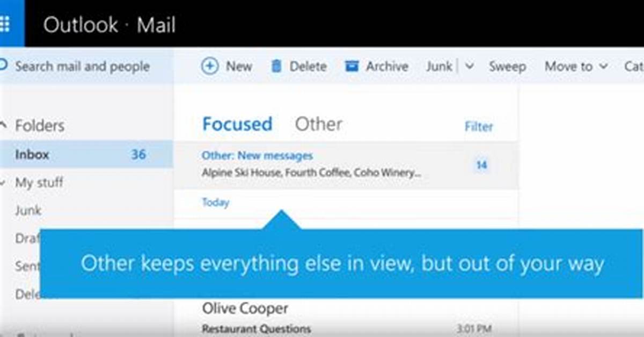Collapse the My stuff folder group
The height and width of the screenshot is (337, 644).
(3, 183)
